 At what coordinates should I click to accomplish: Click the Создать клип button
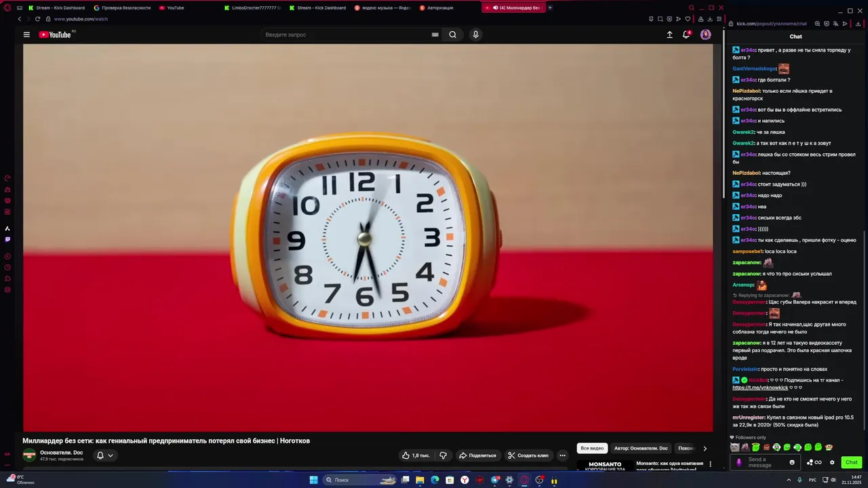(x=528, y=455)
